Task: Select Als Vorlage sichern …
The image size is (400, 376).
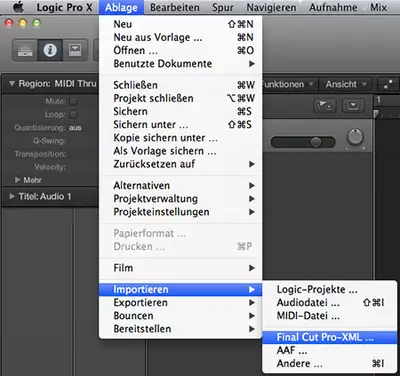Action: (181, 151)
